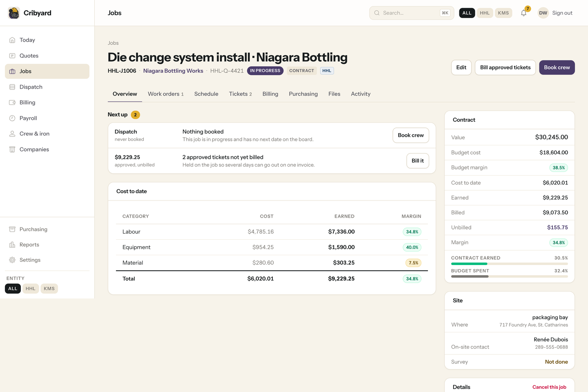The height and width of the screenshot is (392, 588).
Task: Open Today via its home icon
Action: 12,40
